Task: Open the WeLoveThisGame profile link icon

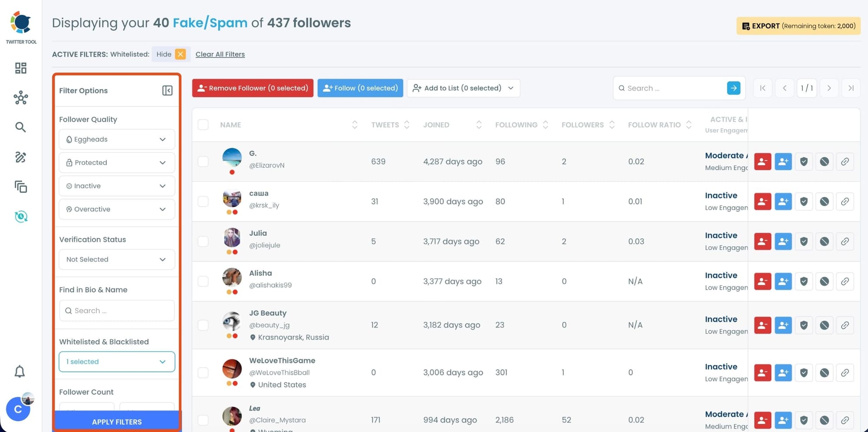Action: tap(845, 373)
